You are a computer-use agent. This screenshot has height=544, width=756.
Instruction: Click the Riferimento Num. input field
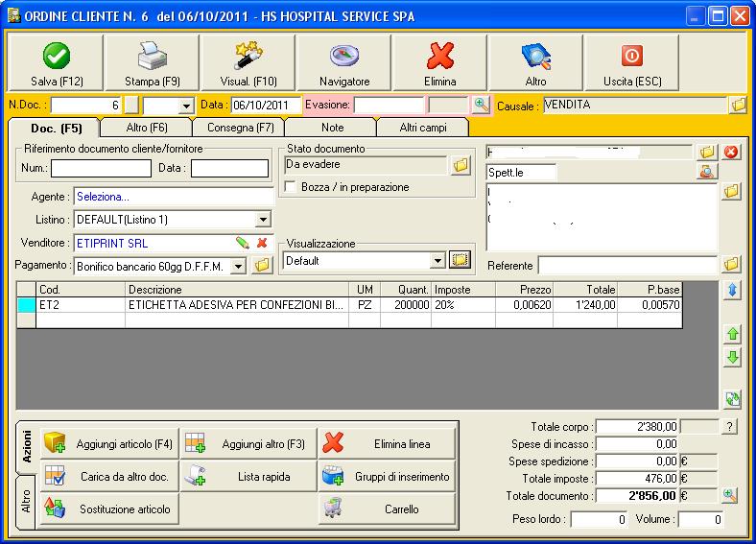[102, 168]
